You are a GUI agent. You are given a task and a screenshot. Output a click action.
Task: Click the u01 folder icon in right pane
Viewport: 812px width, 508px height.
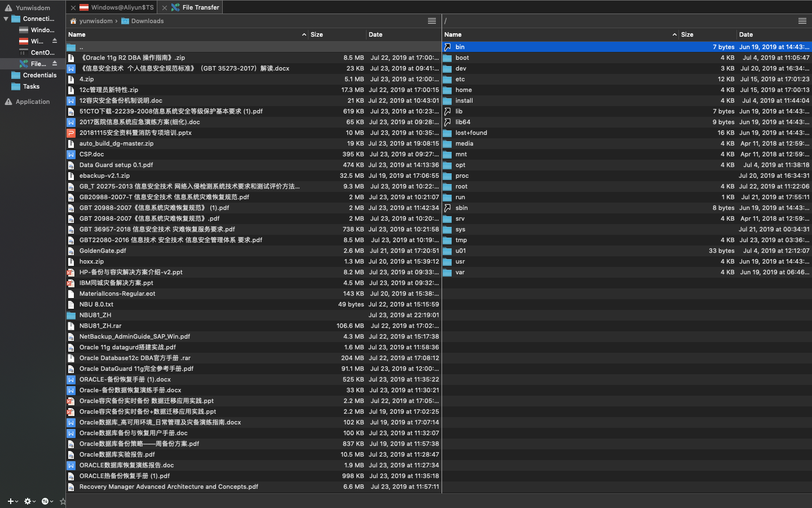pyautogui.click(x=447, y=251)
